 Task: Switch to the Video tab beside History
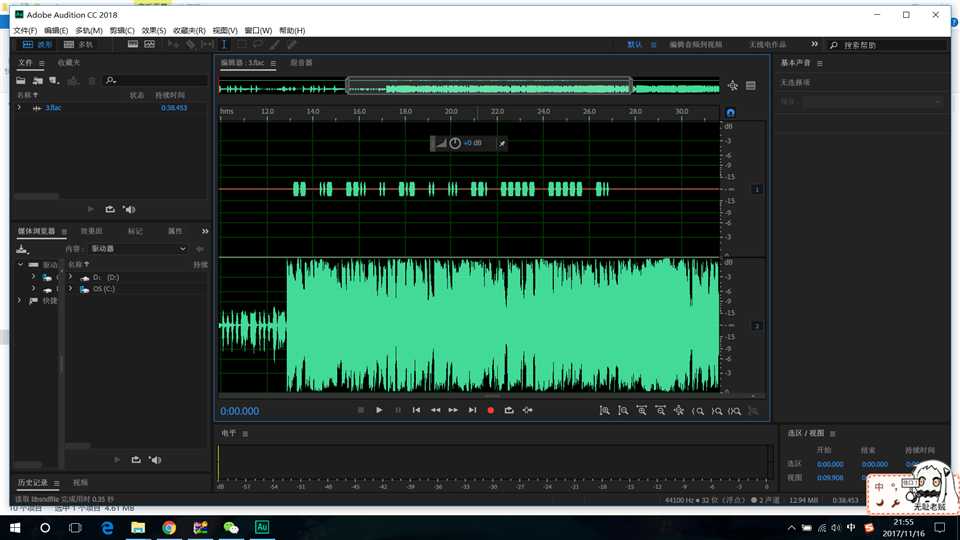(80, 483)
